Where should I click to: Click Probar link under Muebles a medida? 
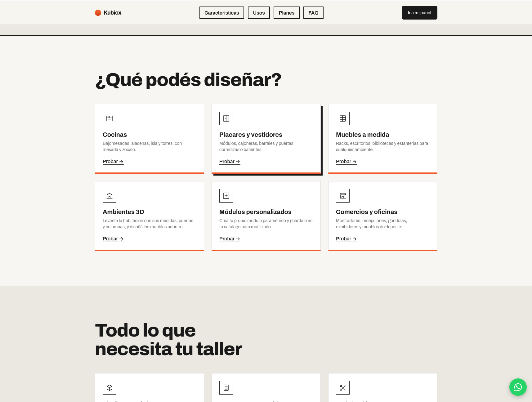(346, 162)
